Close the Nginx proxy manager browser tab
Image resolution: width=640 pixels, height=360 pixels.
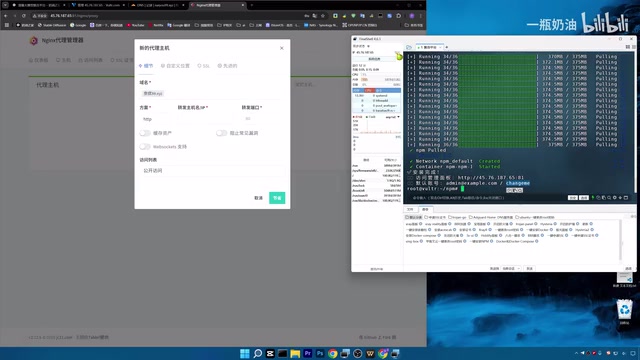point(243,5)
